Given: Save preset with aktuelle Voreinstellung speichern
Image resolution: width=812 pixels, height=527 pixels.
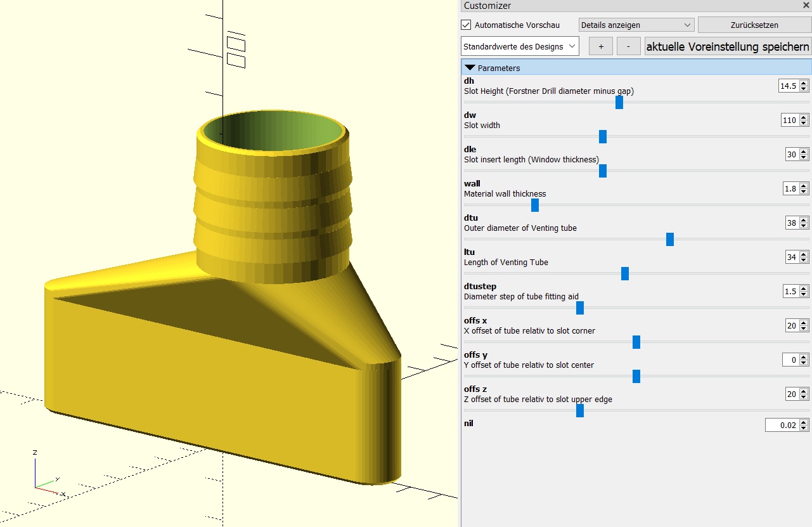Looking at the screenshot, I should (x=727, y=46).
